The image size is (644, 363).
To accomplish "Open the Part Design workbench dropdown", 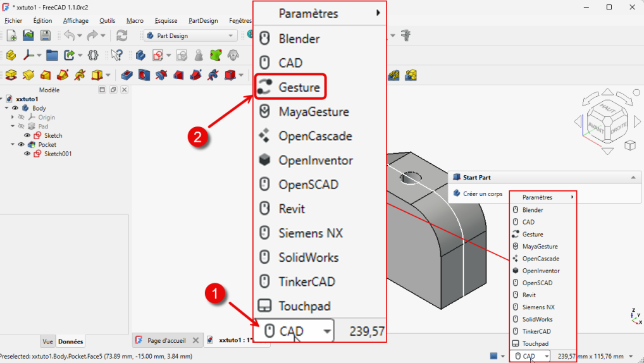I will pos(190,35).
